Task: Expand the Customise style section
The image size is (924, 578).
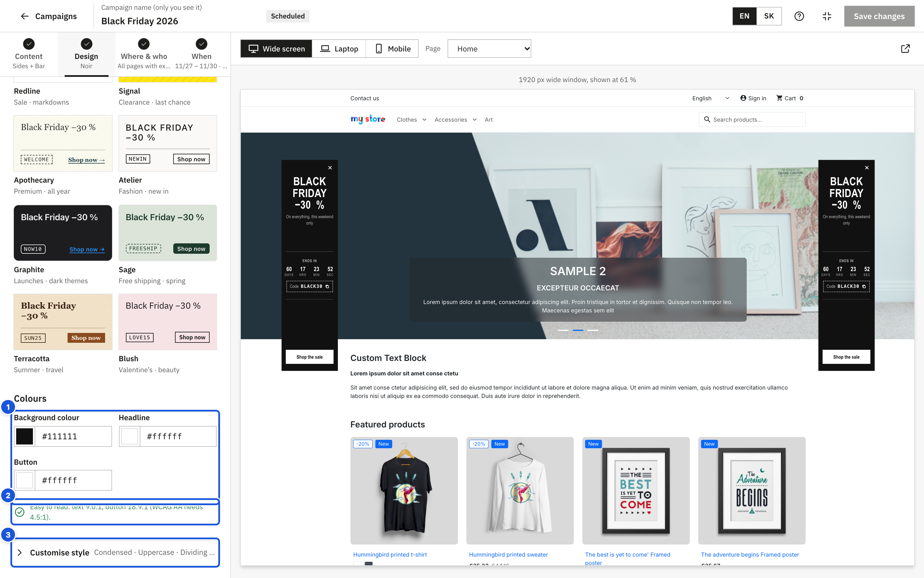Action: pyautogui.click(x=115, y=552)
